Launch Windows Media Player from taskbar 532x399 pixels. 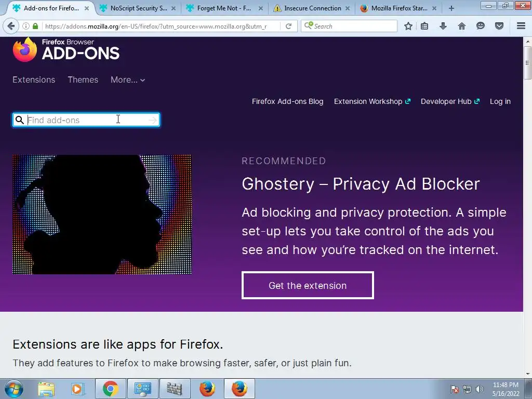(x=77, y=389)
